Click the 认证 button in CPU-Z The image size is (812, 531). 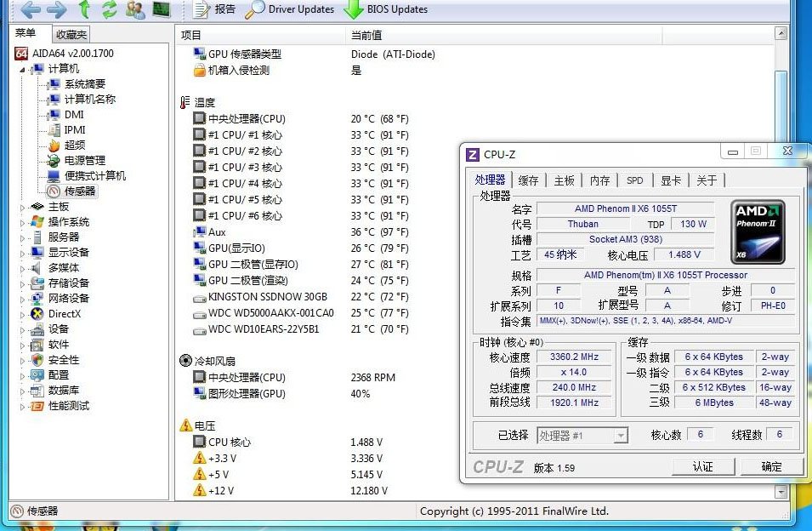(x=703, y=466)
